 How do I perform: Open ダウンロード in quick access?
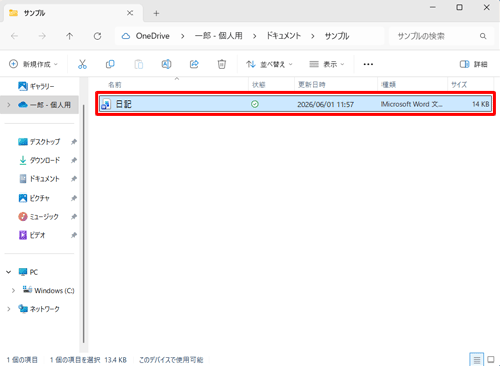point(39,160)
